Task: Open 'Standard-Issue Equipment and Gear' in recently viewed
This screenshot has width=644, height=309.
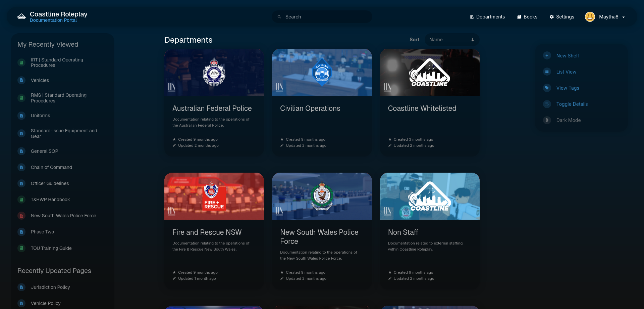Action: tap(64, 133)
